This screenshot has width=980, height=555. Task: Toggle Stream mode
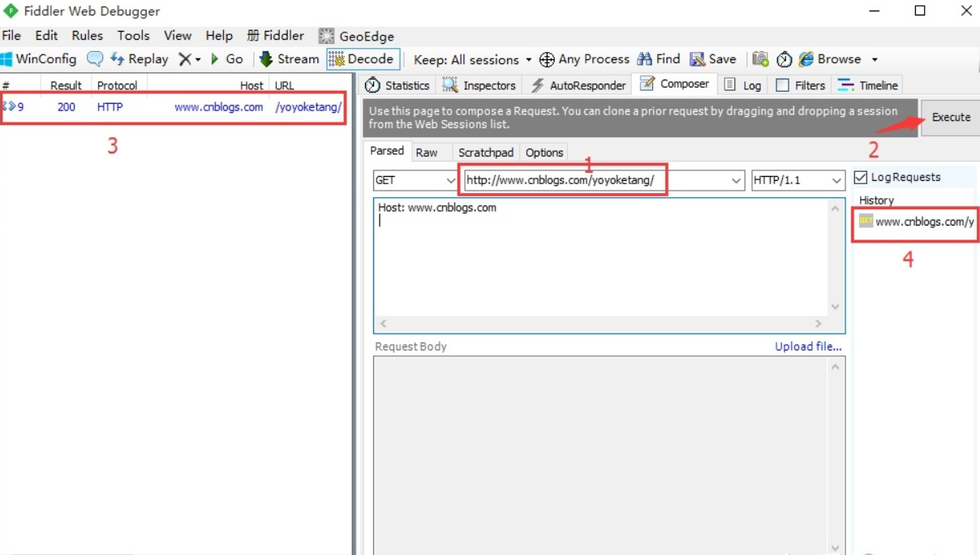tap(289, 59)
